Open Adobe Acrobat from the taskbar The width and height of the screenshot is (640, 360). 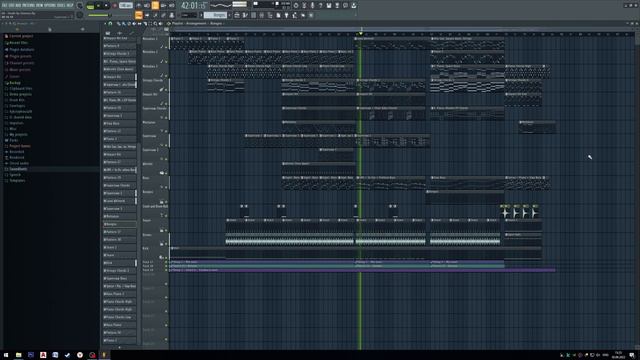pos(43,355)
